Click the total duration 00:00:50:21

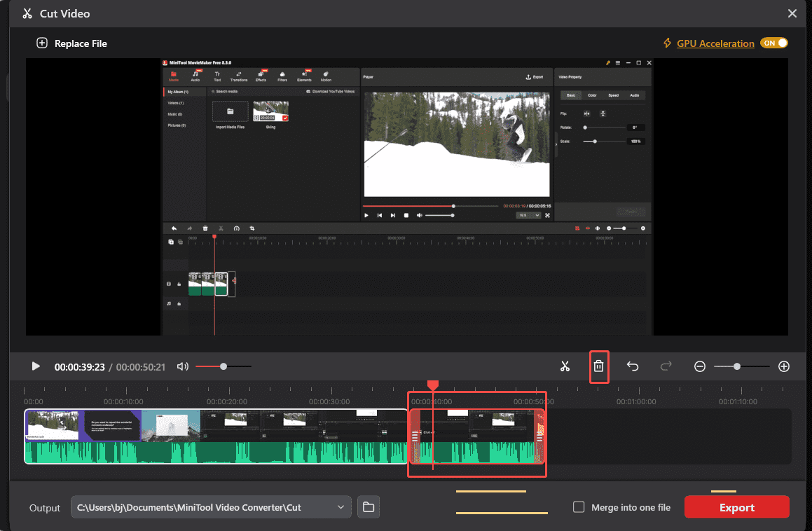[x=141, y=367]
